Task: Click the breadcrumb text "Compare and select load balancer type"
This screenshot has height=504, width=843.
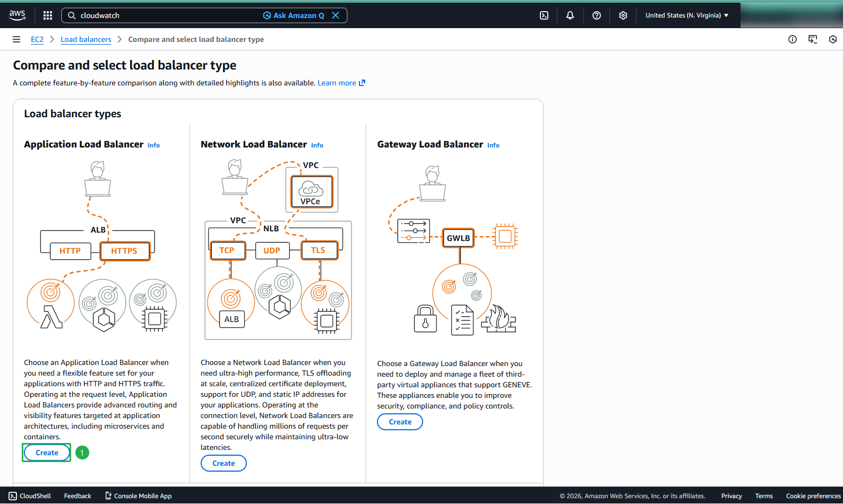Action: click(196, 39)
